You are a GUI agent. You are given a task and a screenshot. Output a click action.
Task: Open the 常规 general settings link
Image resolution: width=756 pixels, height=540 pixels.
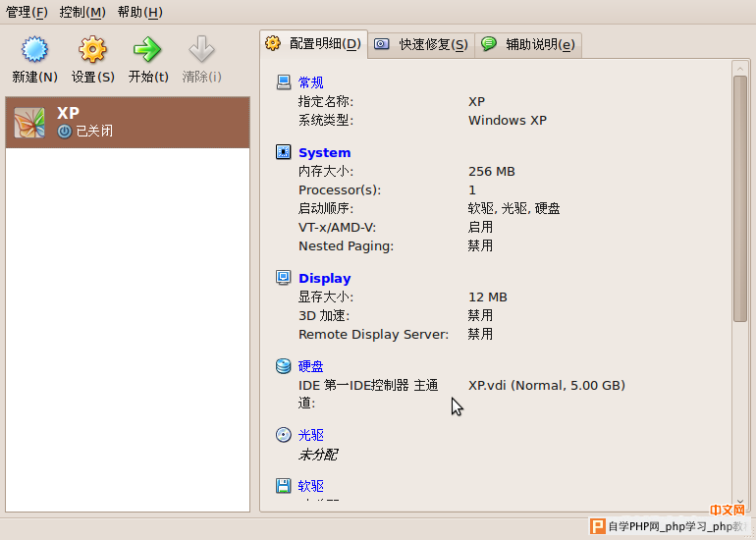pyautogui.click(x=311, y=82)
